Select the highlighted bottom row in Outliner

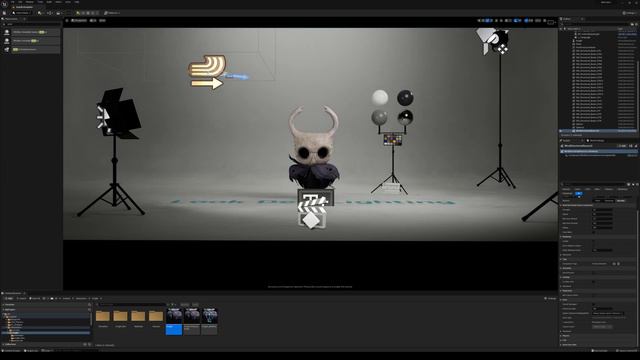coord(598,131)
